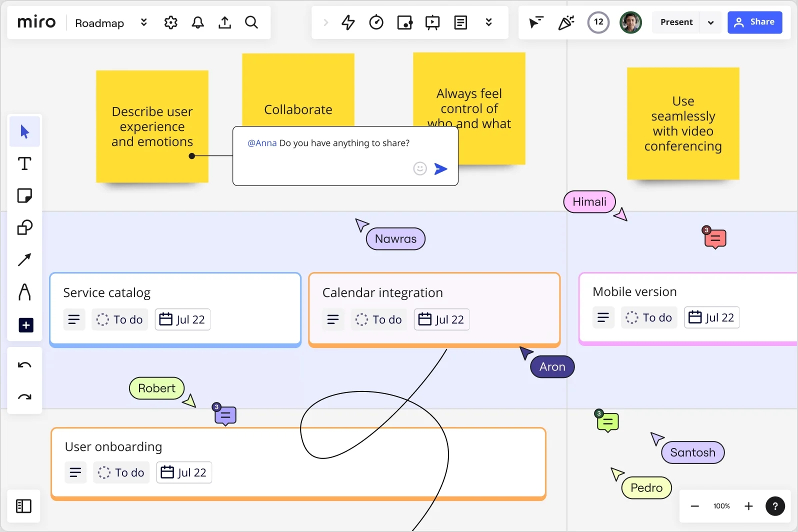Screen dimensions: 798x532
Task: Click the Share button
Action: (x=754, y=22)
